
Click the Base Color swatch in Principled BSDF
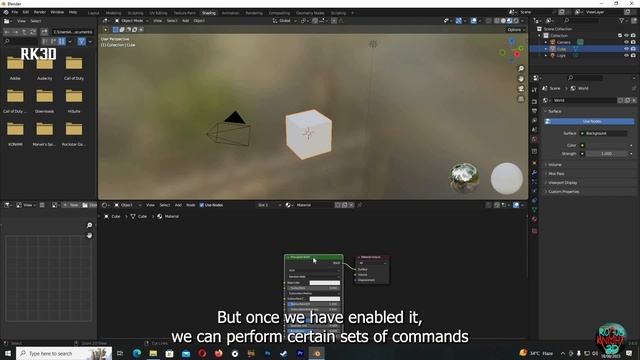pyautogui.click(x=324, y=282)
